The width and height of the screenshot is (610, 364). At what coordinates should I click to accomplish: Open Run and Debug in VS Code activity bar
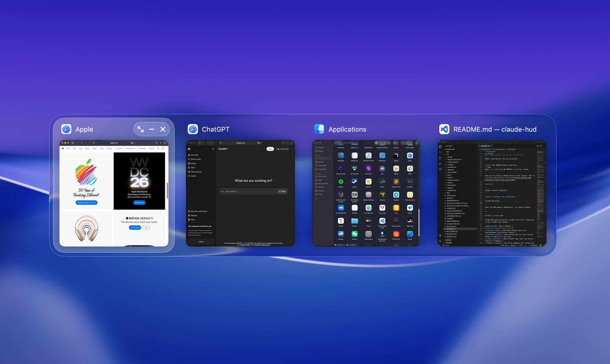440,164
